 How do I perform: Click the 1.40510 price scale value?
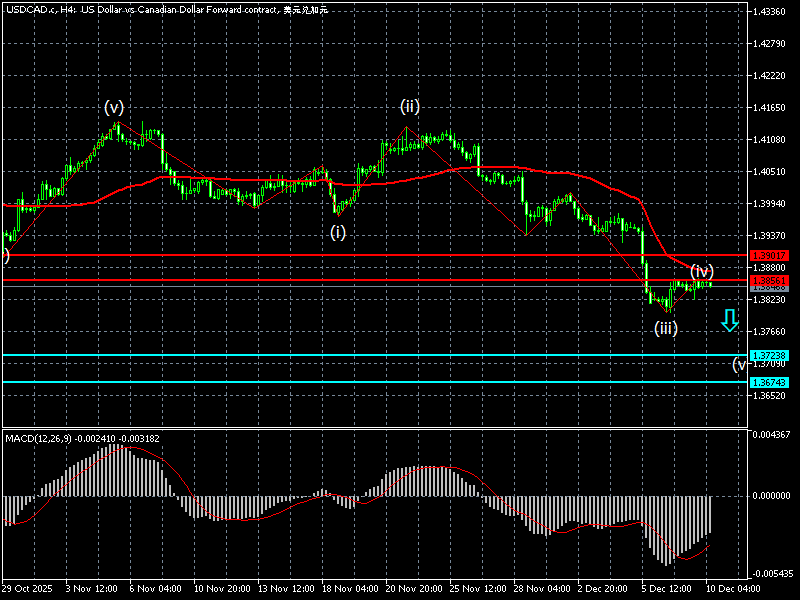[x=773, y=172]
